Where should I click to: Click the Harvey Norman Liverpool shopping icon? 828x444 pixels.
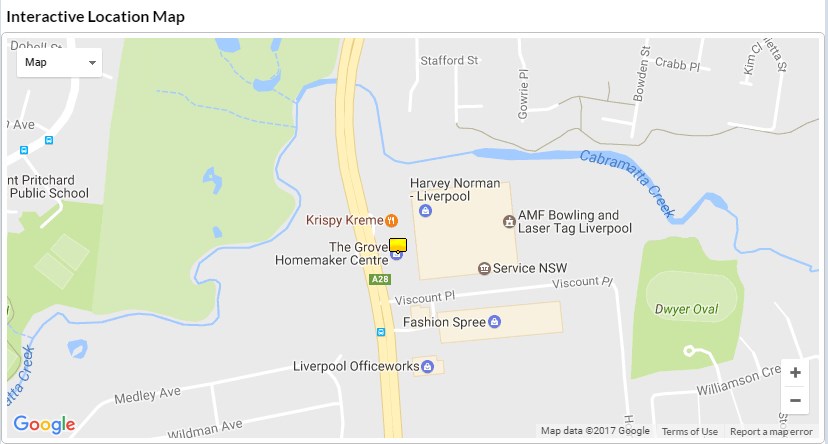click(425, 211)
